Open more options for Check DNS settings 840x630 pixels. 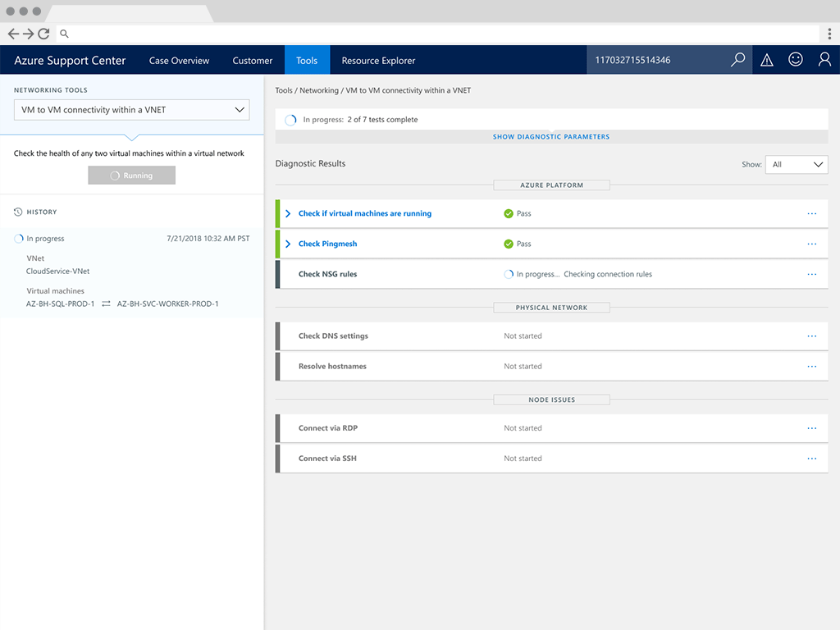tap(811, 336)
